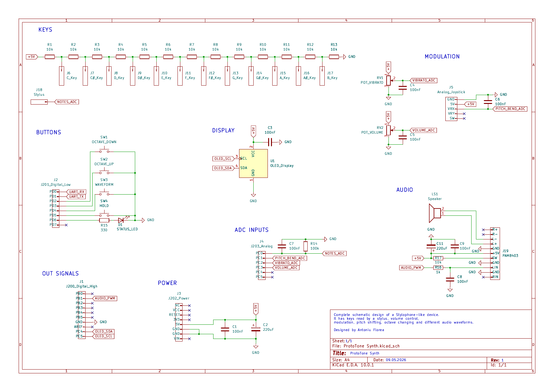
Task: Click the J17 B_Key connector symbol
Action: pos(322,76)
